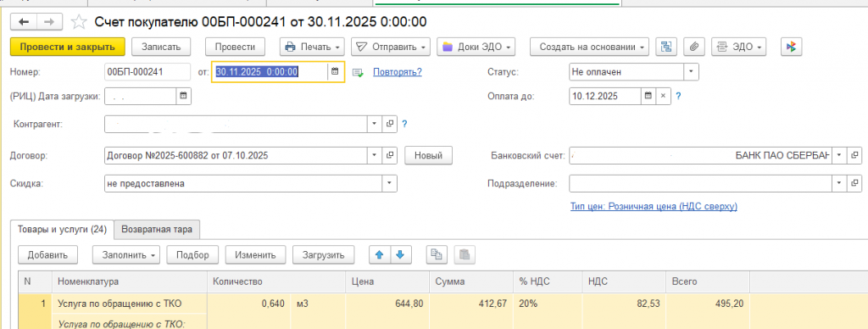This screenshot has height=329, width=868.
Task: Open calendar for Оплата до date
Action: coord(648,96)
